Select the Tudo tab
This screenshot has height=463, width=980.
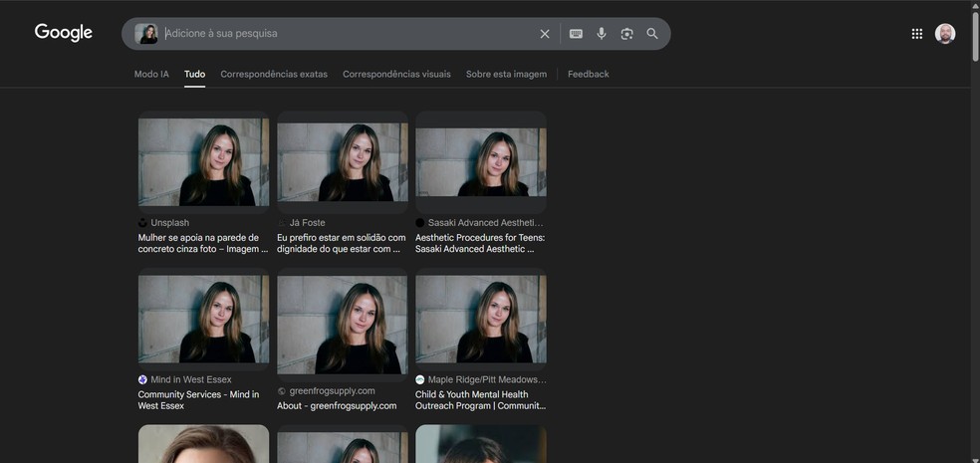coord(194,74)
